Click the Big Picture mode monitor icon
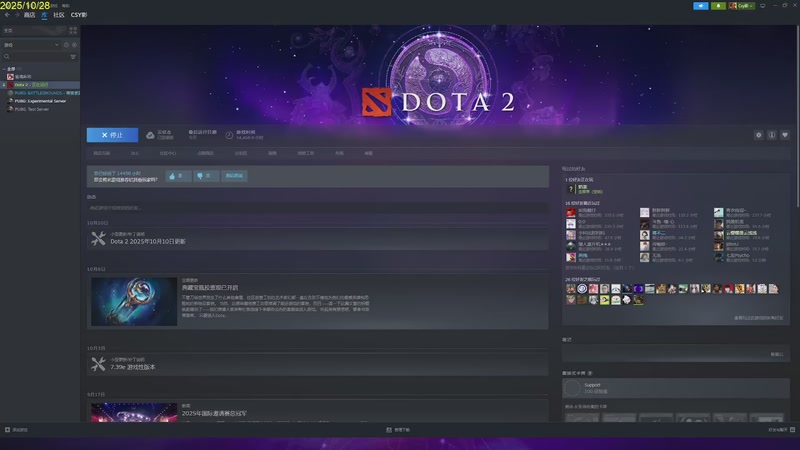Screen dimensions: 800x450 coord(763,6)
